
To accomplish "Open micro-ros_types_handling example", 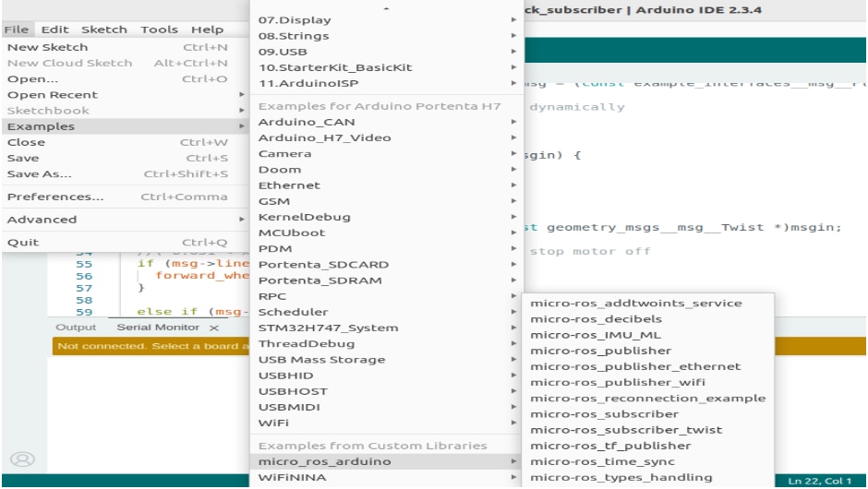I will click(647, 477).
